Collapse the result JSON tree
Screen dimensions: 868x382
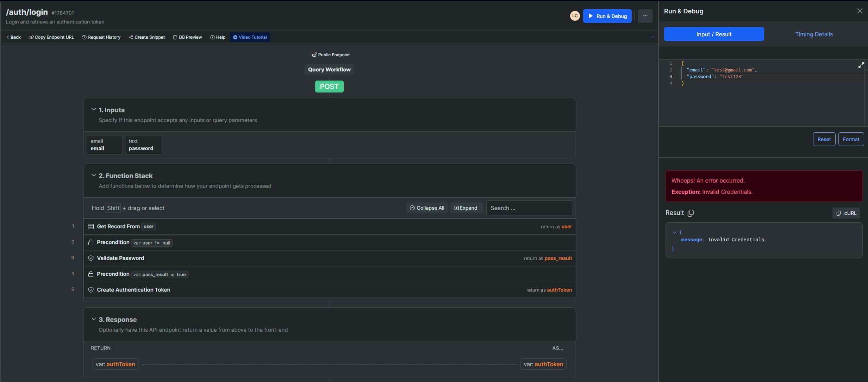(x=674, y=233)
